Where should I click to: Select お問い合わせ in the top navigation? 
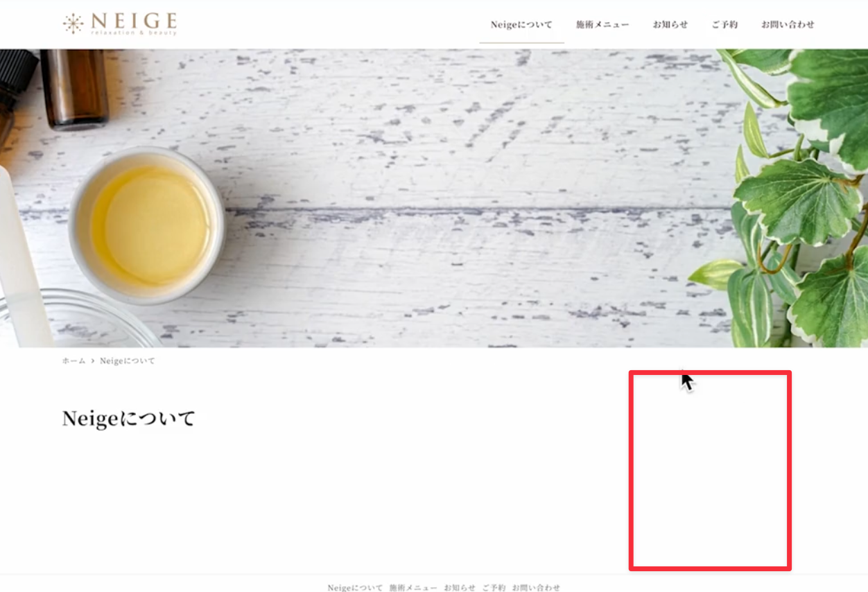click(x=788, y=24)
